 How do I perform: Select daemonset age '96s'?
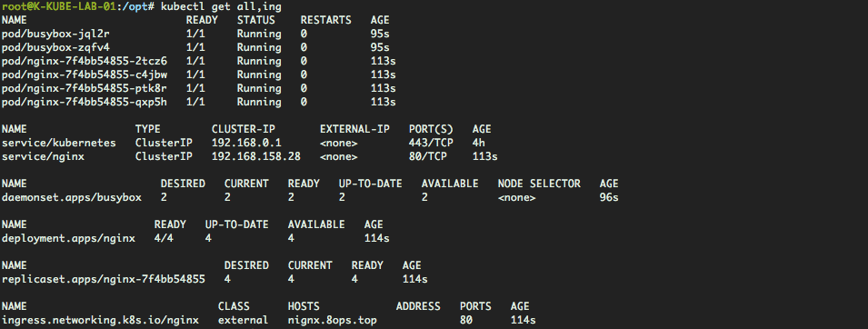tap(609, 198)
